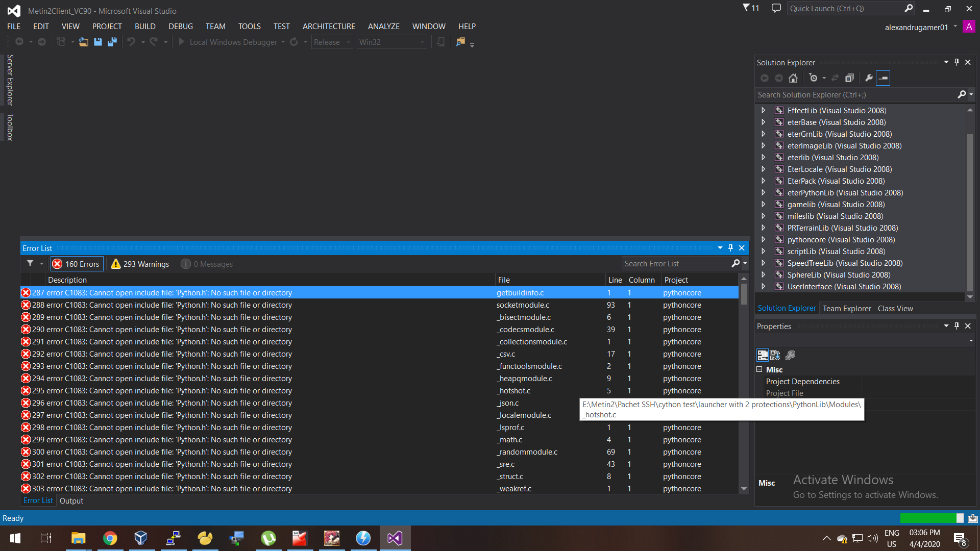Open the Properties object selector dropdown
Image resolution: width=980 pixels, height=551 pixels.
tap(971, 340)
